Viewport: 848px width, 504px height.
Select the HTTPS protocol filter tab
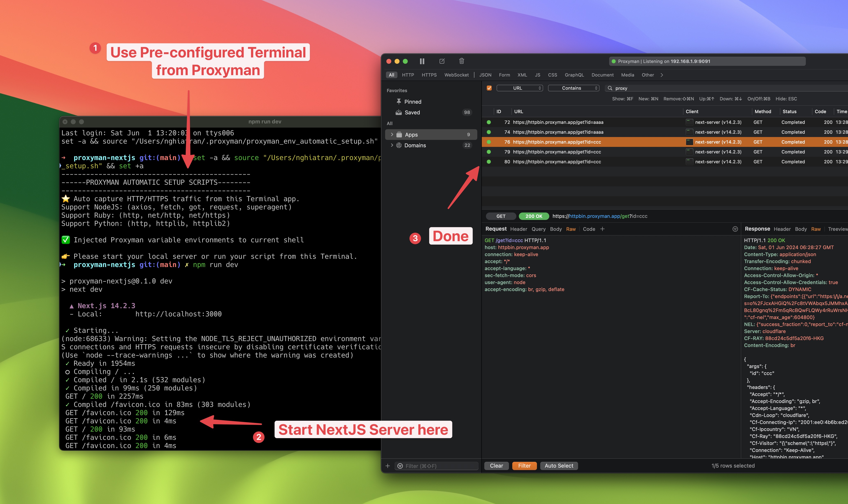point(429,75)
